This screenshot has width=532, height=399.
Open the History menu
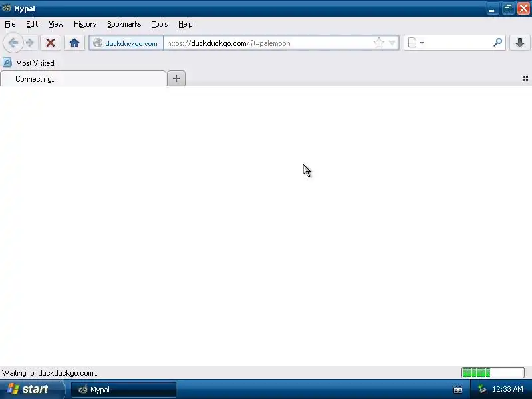pos(85,24)
